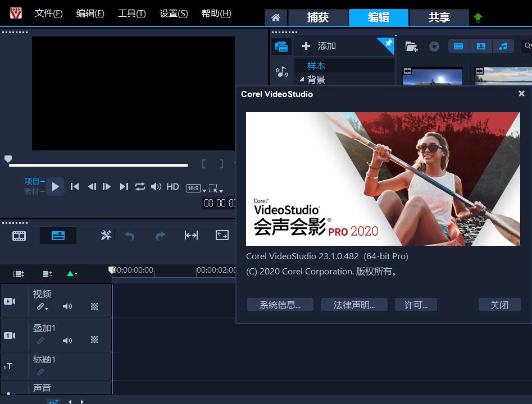532x404 pixels.
Task: Click the green upload arrow icon
Action: point(478,17)
